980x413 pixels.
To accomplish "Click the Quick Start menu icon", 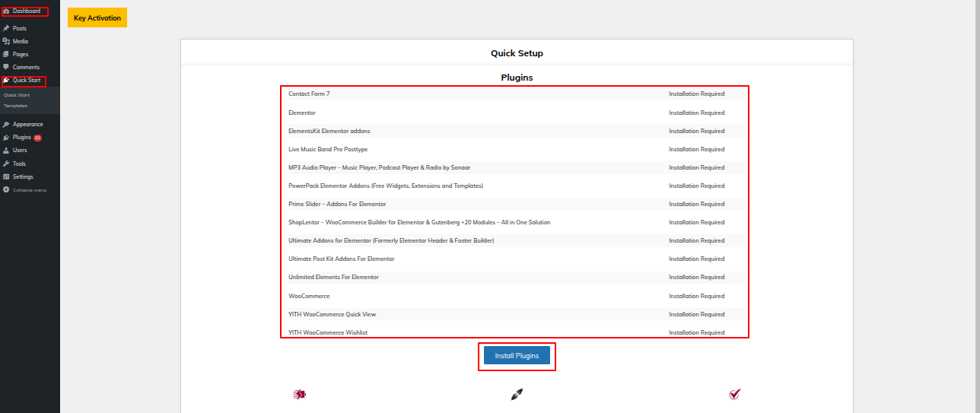I will point(6,80).
